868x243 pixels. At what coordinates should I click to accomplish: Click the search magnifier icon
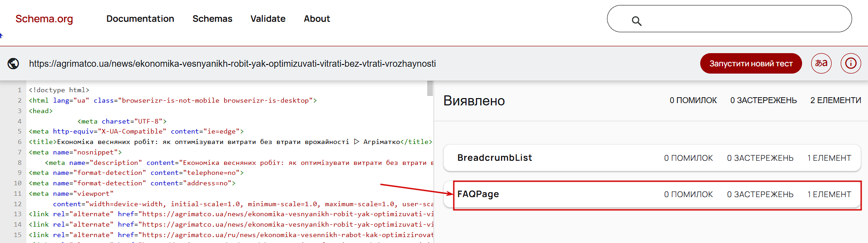tap(637, 21)
